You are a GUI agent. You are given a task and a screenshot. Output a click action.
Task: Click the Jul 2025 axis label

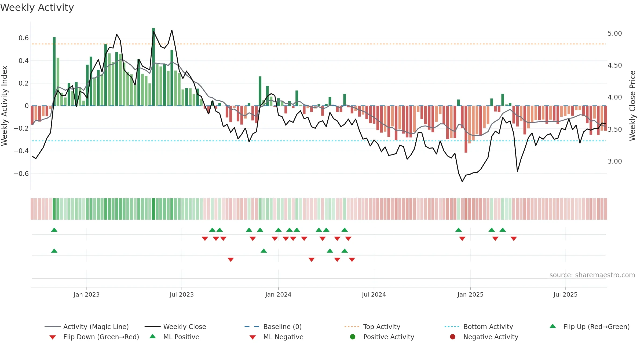click(565, 294)
